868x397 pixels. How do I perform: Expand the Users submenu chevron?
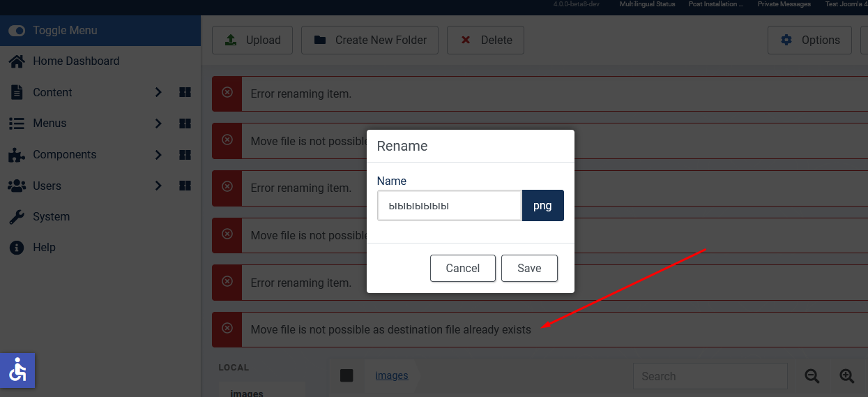pos(158,186)
